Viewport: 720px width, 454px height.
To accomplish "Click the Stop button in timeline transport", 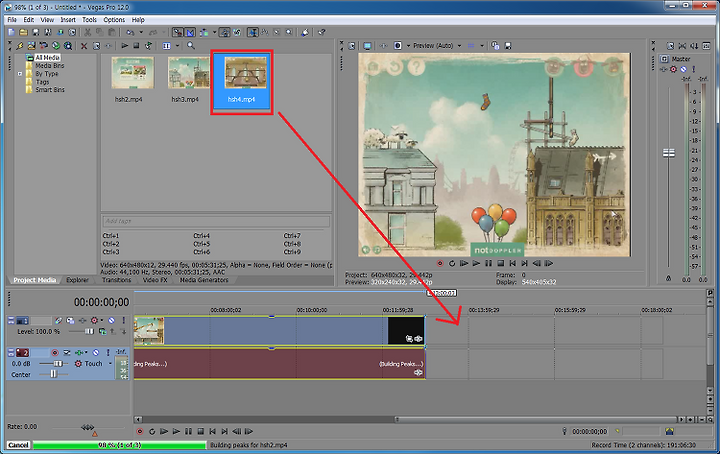I will pos(200,432).
